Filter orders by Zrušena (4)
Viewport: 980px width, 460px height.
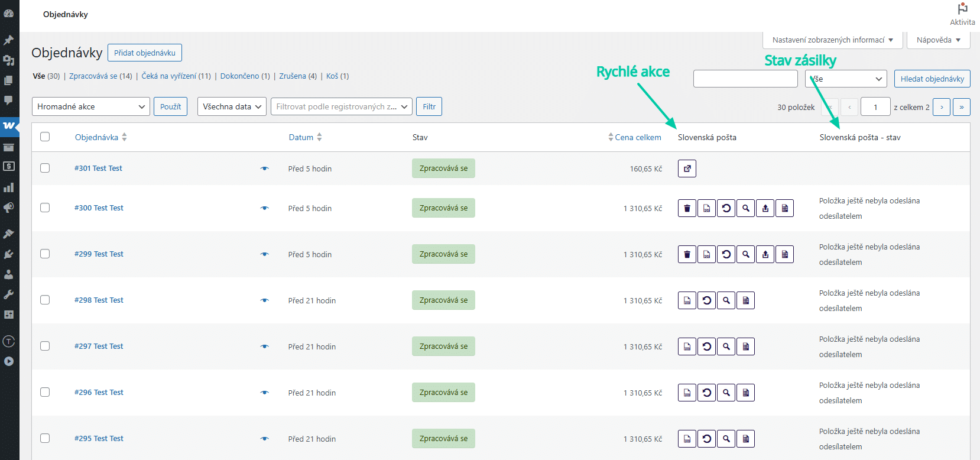tap(298, 76)
